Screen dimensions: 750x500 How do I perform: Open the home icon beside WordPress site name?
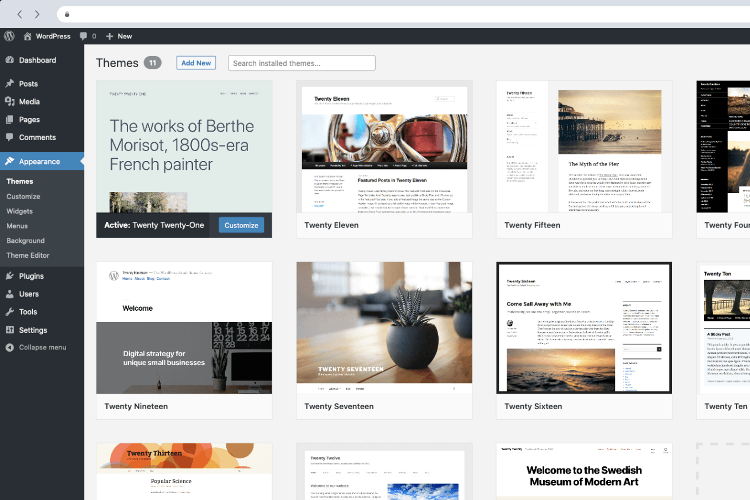point(27,36)
